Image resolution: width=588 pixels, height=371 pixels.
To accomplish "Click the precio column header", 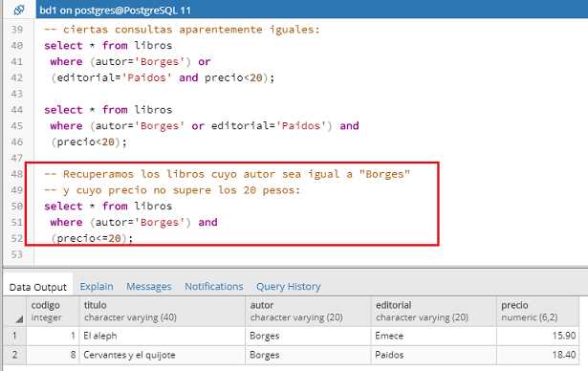I will pos(537,311).
